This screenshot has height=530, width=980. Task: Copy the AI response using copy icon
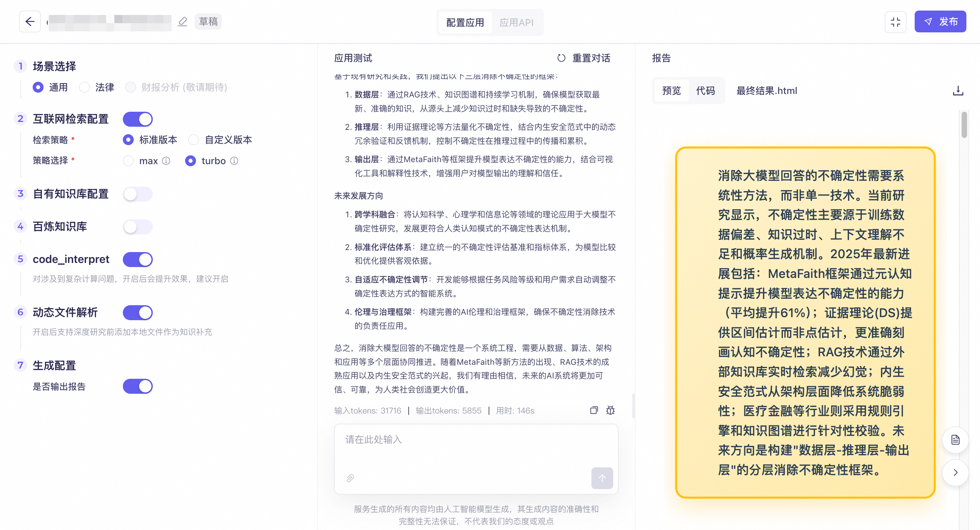click(x=593, y=410)
